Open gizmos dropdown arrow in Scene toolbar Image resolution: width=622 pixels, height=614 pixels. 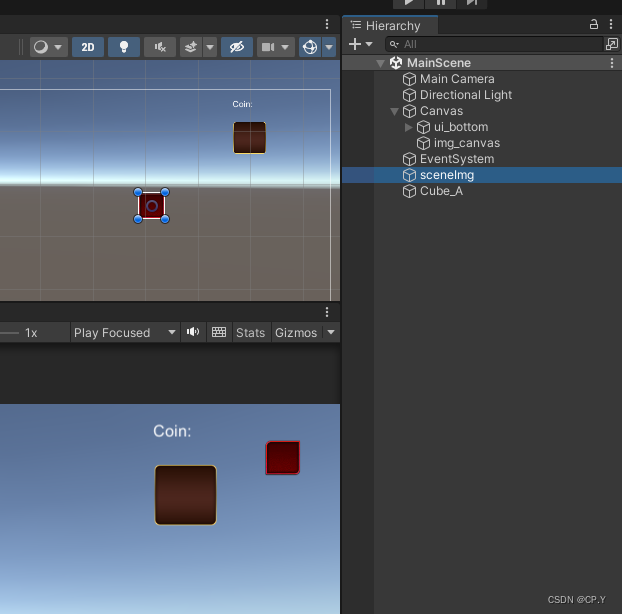pos(329,47)
